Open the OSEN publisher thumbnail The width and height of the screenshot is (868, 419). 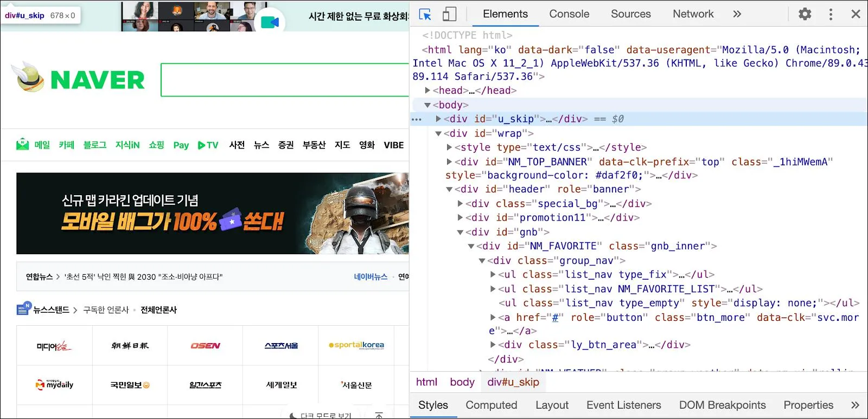205,345
